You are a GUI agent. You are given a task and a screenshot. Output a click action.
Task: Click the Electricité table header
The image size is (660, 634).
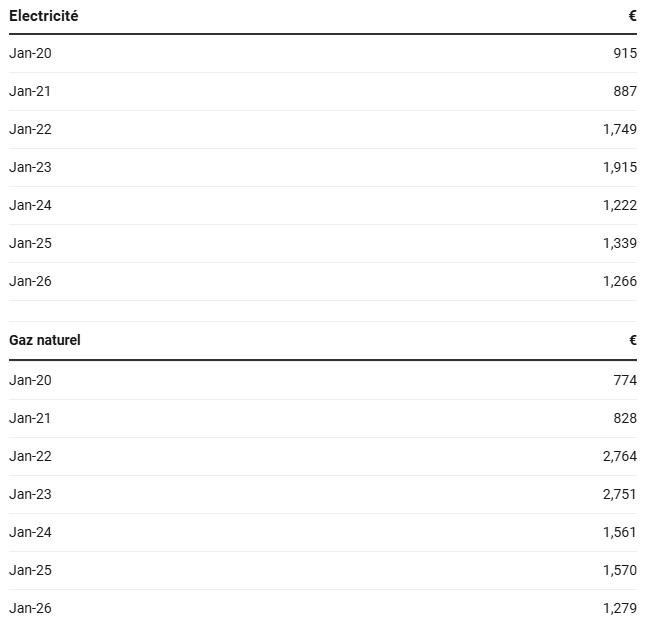click(x=44, y=16)
